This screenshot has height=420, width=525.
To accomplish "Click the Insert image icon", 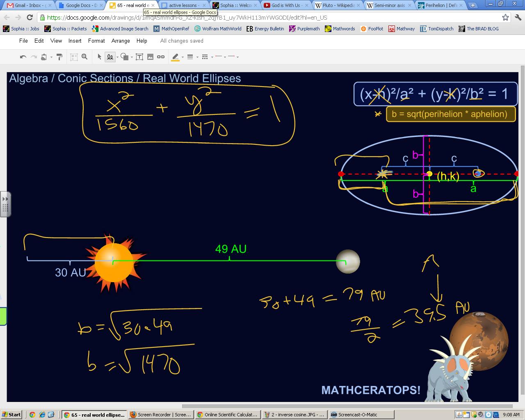I will pos(150,57).
